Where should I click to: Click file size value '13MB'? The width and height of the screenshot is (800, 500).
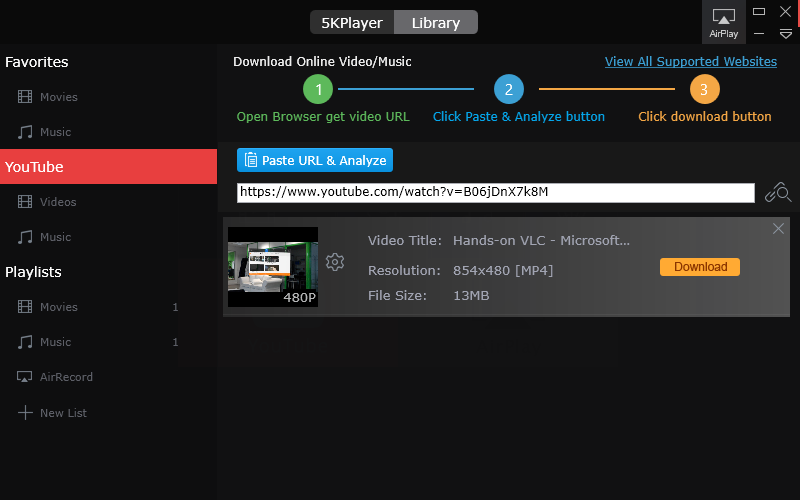coord(471,295)
